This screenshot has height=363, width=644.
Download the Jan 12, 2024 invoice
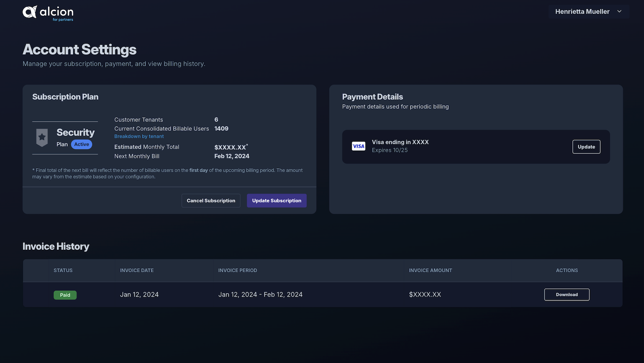point(567,294)
